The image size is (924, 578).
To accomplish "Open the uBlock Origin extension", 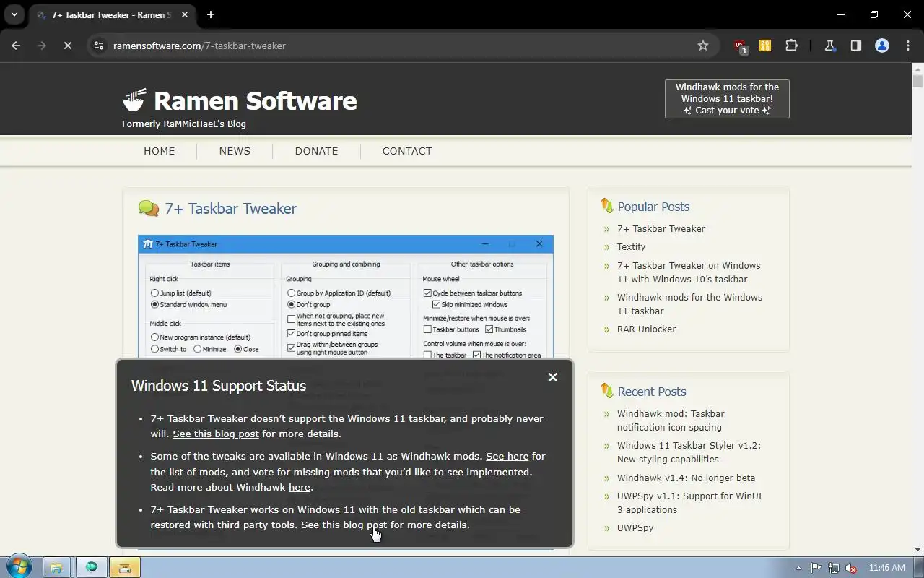I will [740, 46].
